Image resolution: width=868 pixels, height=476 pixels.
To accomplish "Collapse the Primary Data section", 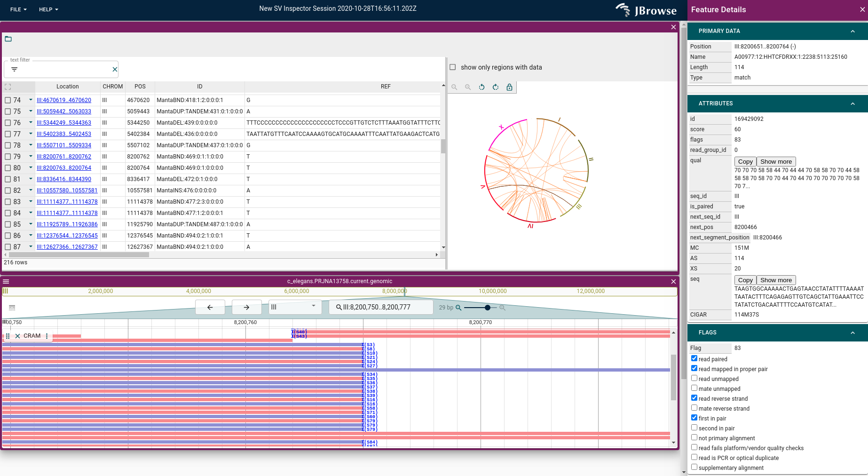I will [852, 31].
